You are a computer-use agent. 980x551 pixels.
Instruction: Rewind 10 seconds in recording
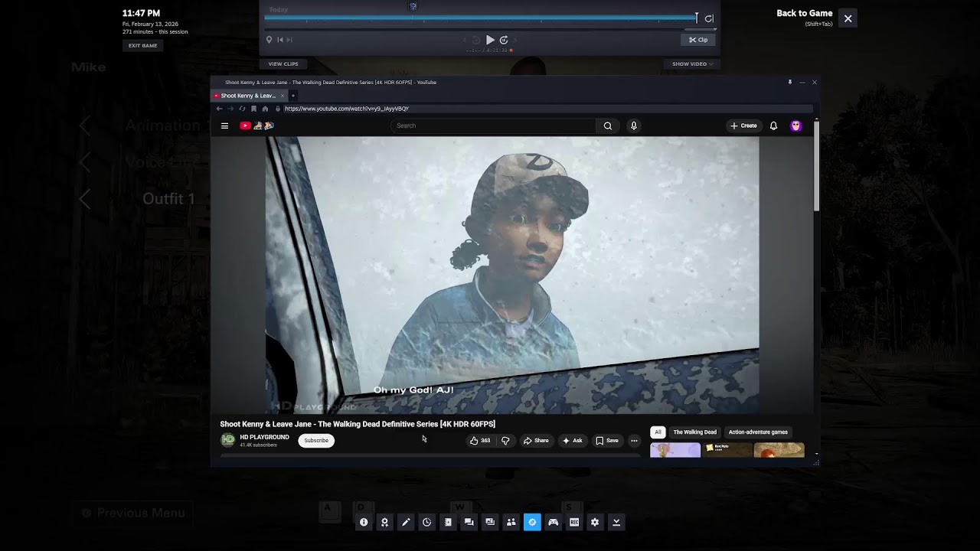476,40
